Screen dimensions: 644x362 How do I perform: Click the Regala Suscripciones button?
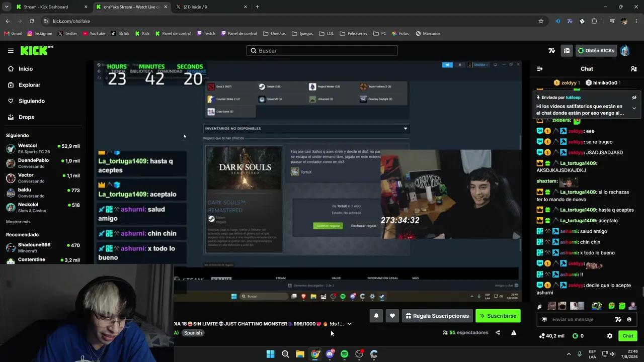coord(437,316)
